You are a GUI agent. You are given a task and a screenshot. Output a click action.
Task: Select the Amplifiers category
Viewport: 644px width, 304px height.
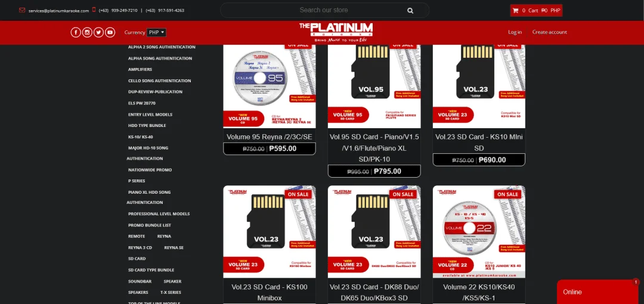pos(140,69)
